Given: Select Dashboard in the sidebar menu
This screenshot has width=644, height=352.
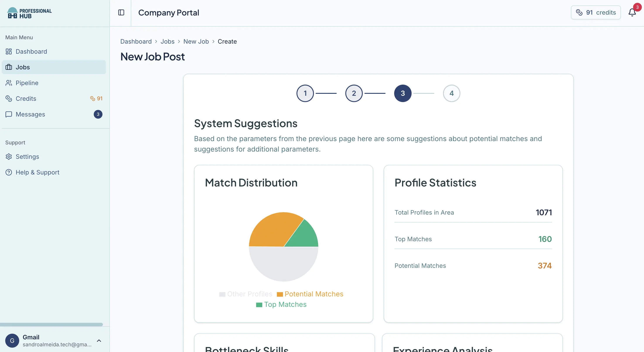Looking at the screenshot, I should click(31, 51).
